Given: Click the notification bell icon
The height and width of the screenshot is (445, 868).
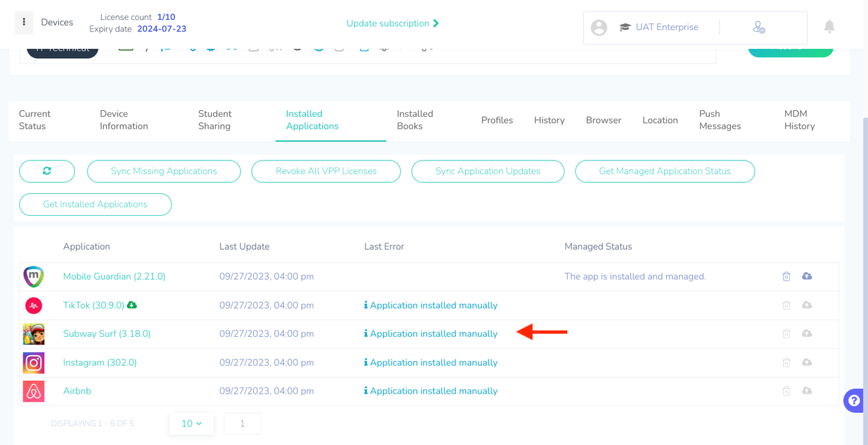Looking at the screenshot, I should 829,26.
